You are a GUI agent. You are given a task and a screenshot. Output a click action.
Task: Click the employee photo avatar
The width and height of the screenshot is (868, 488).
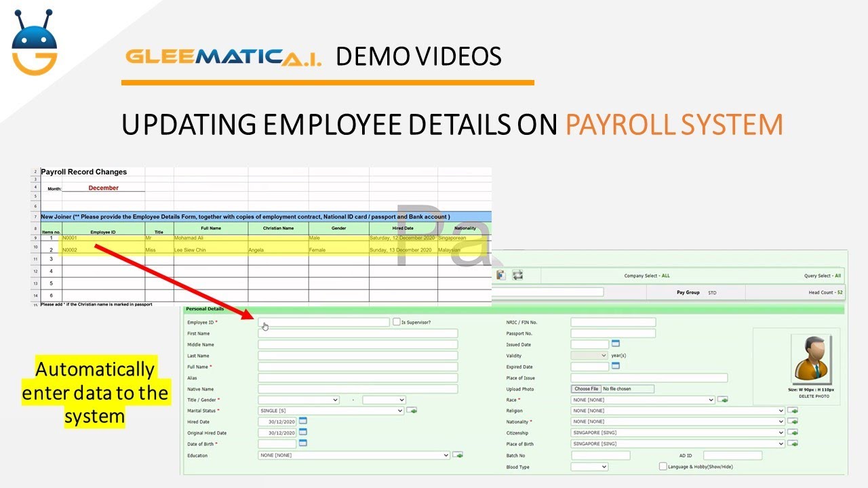click(812, 360)
